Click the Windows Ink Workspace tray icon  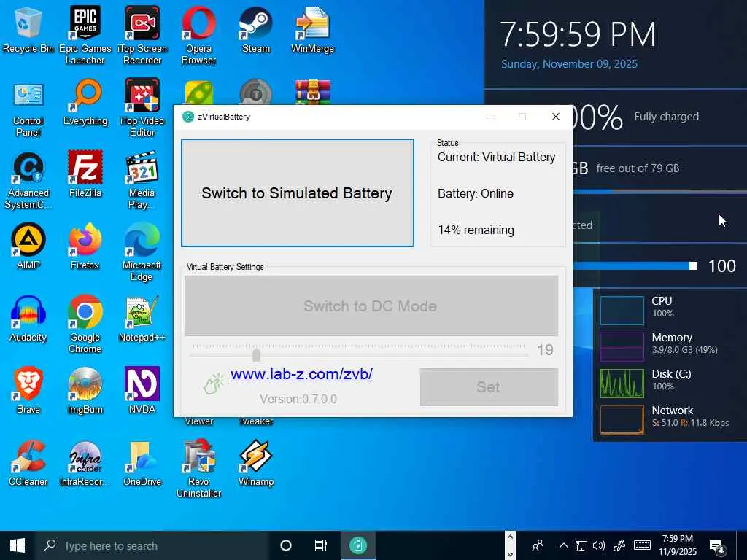(619, 545)
